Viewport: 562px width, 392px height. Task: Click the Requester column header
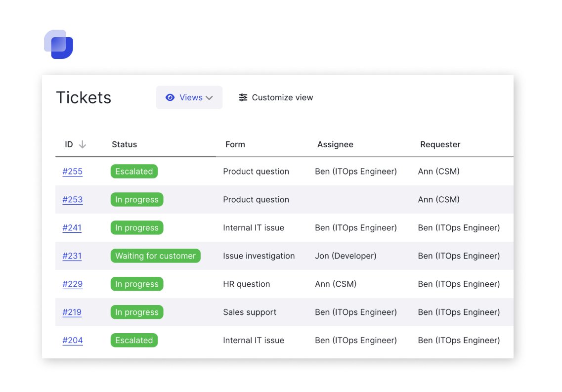tap(440, 144)
